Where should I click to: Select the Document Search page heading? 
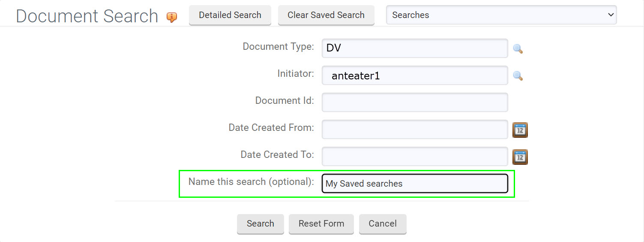87,16
